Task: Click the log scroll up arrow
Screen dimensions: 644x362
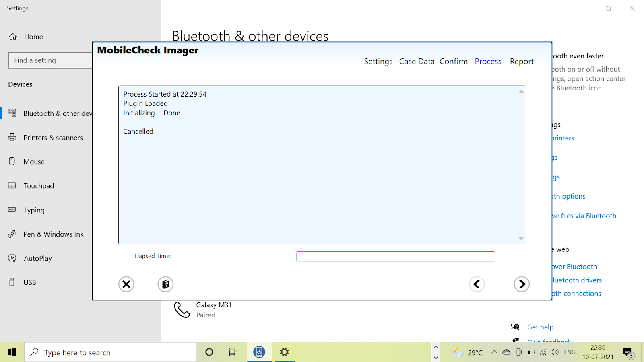Action: [521, 91]
